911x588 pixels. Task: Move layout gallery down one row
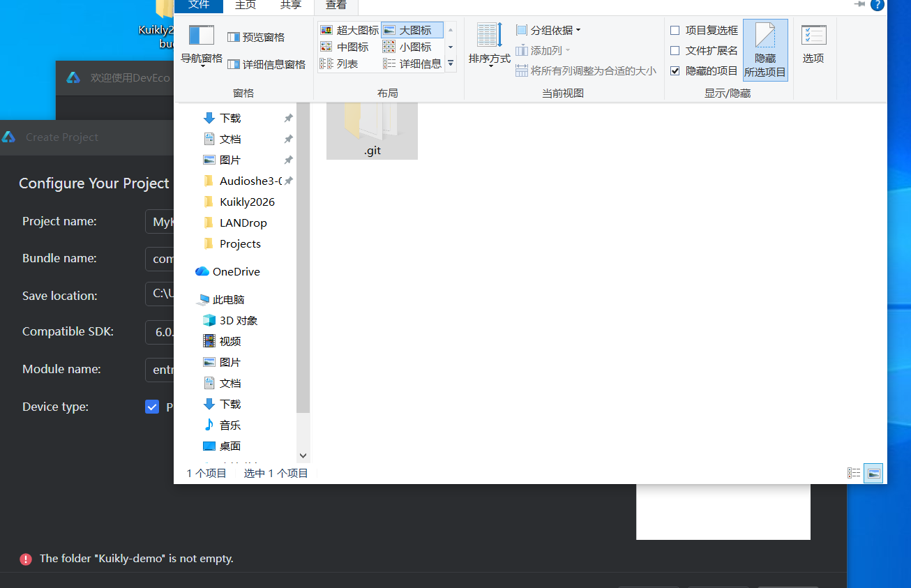[x=451, y=47]
